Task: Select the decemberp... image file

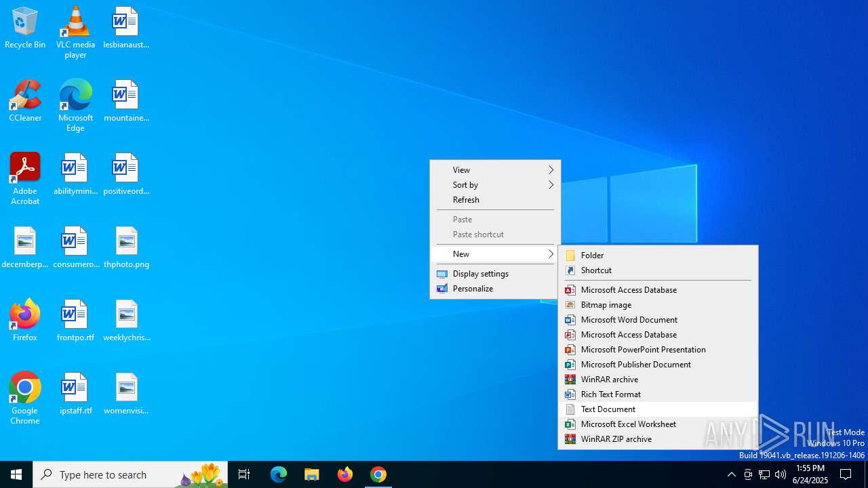Action: pos(25,247)
